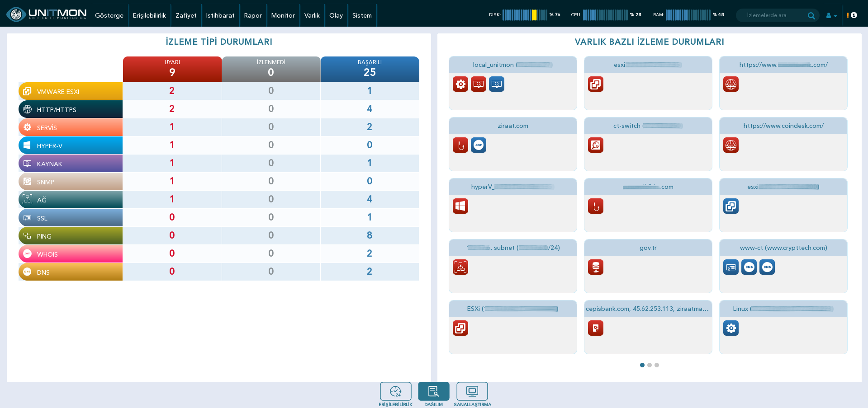The height and width of the screenshot is (408, 868).
Task: Click the HYPER-V monitoring type label
Action: coord(71,145)
